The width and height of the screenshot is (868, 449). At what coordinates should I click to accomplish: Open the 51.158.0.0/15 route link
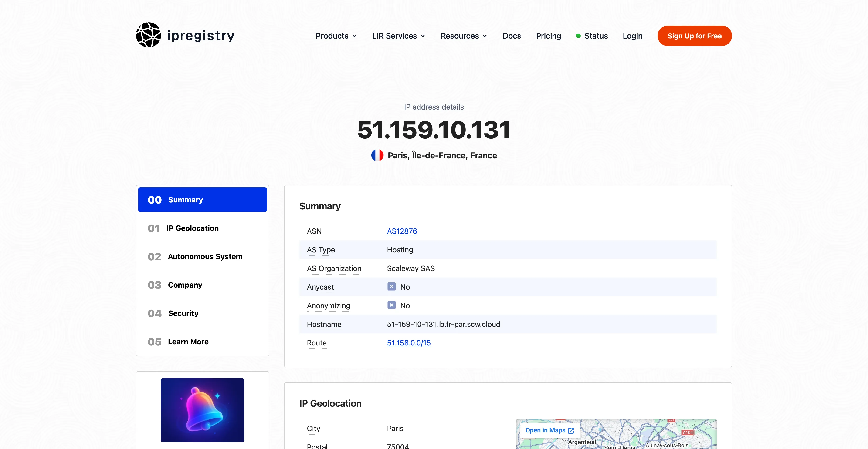(x=409, y=343)
